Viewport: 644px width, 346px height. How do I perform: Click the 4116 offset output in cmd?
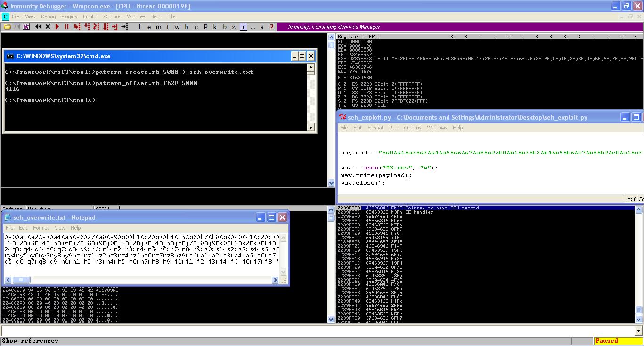[12, 89]
